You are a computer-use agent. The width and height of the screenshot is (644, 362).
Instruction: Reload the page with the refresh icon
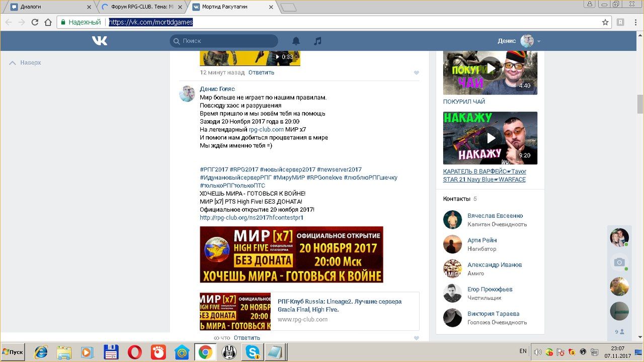35,22
